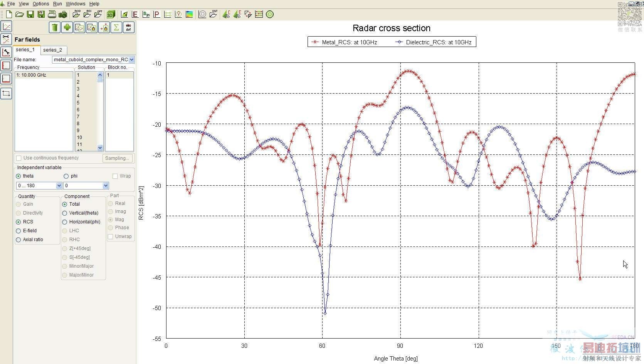Delete the series with the trash can icon

55,27
